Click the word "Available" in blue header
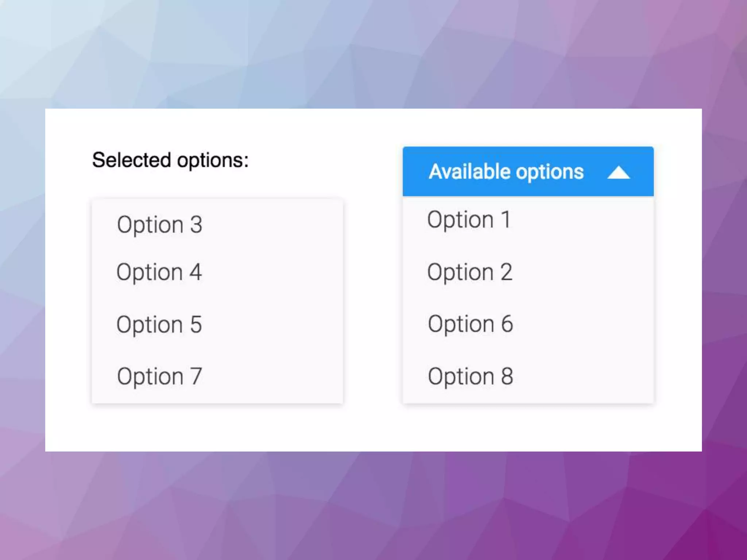 [470, 172]
